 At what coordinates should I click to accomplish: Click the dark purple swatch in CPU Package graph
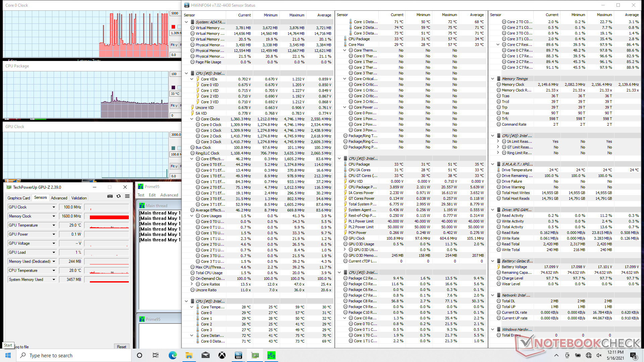click(173, 87)
